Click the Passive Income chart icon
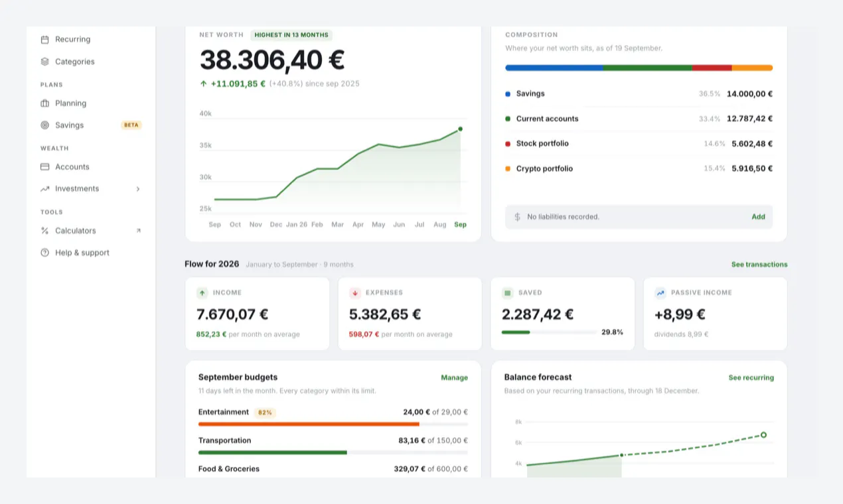Screen dimensions: 843x504 coord(660,292)
